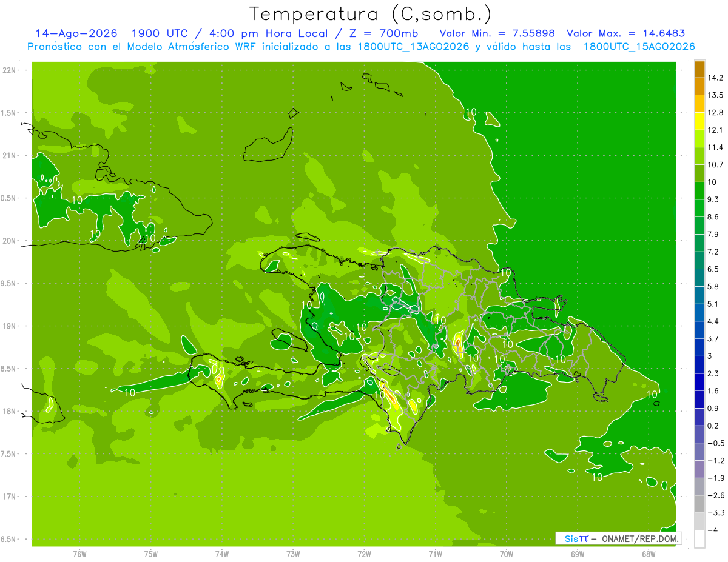The image size is (728, 562).
Task: Click legend value "0.2"
Action: point(713,426)
